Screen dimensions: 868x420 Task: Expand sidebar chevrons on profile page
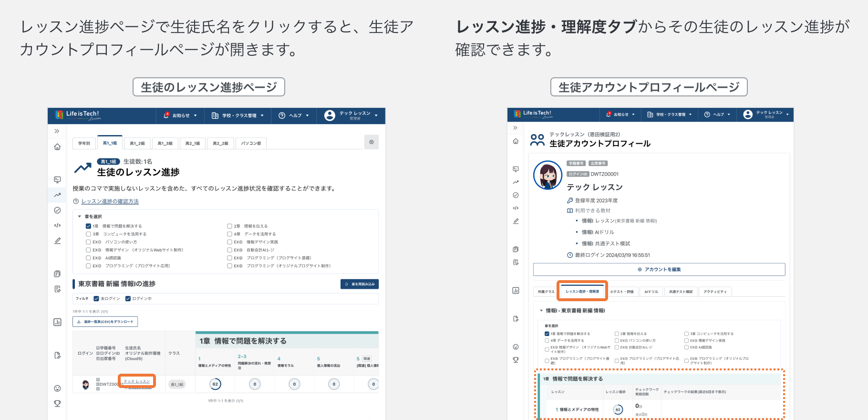click(515, 128)
